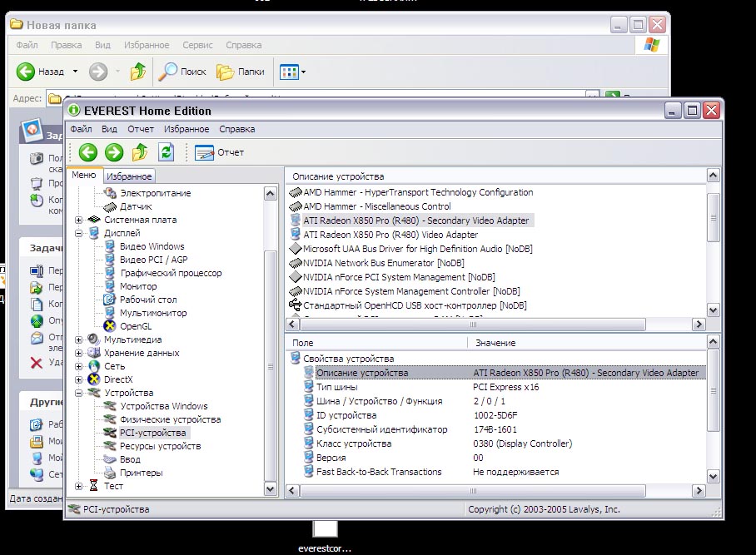Screen dimensions: 756x555
Task: Open EVEREST Избранное menu
Action: click(x=187, y=129)
